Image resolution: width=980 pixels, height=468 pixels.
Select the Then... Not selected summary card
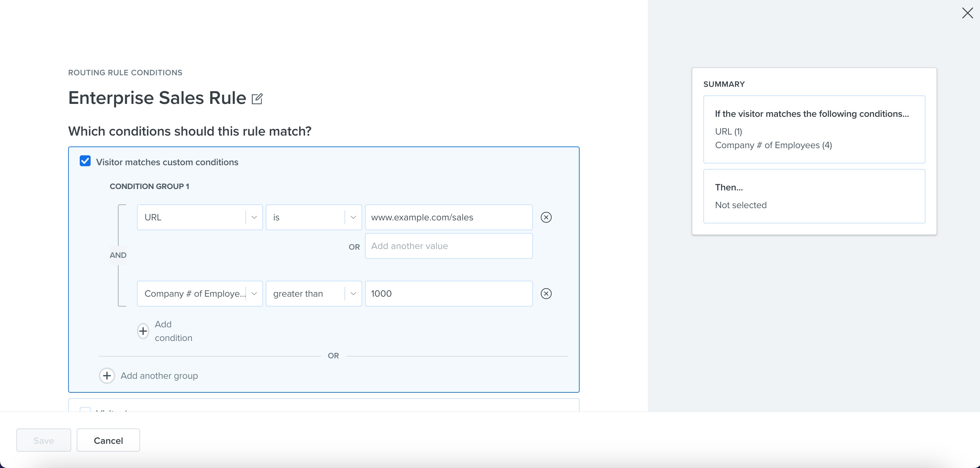tap(814, 196)
